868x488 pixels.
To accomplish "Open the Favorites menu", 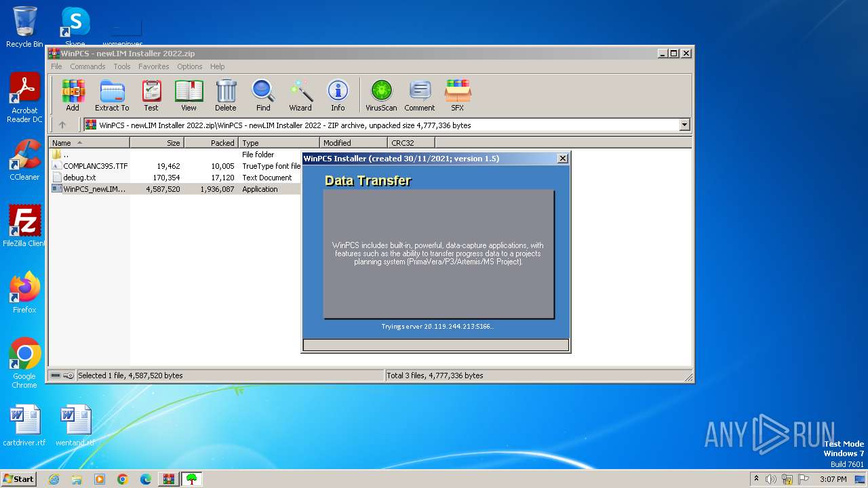I will pos(154,66).
